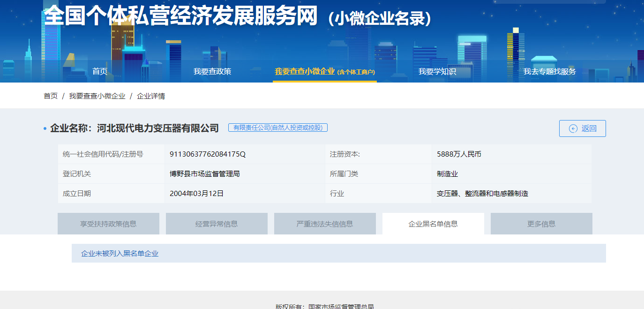
Task: Click 首页 breadcrumb link
Action: (x=51, y=96)
